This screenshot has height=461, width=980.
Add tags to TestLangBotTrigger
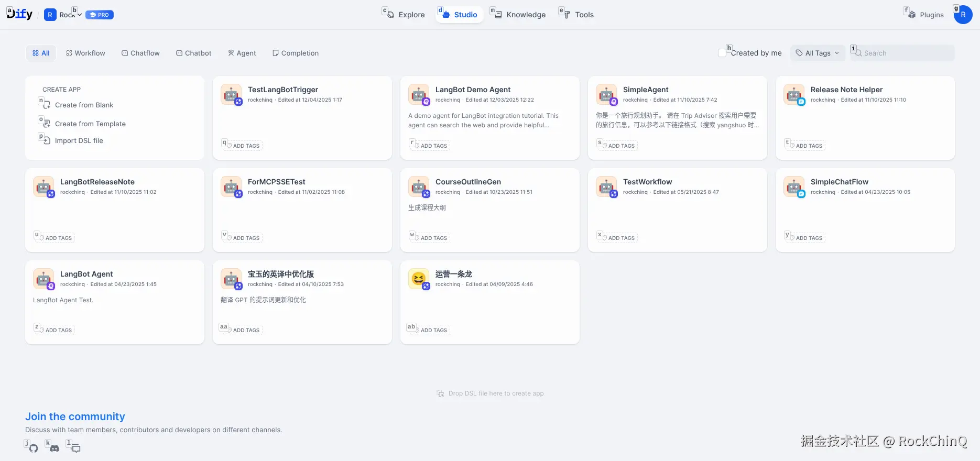click(242, 146)
